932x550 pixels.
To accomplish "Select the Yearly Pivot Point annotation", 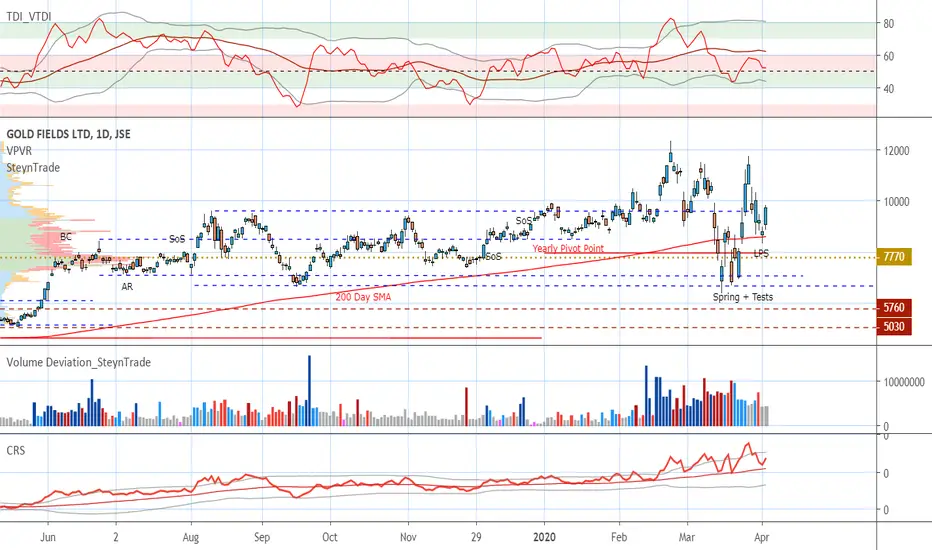I will (568, 249).
